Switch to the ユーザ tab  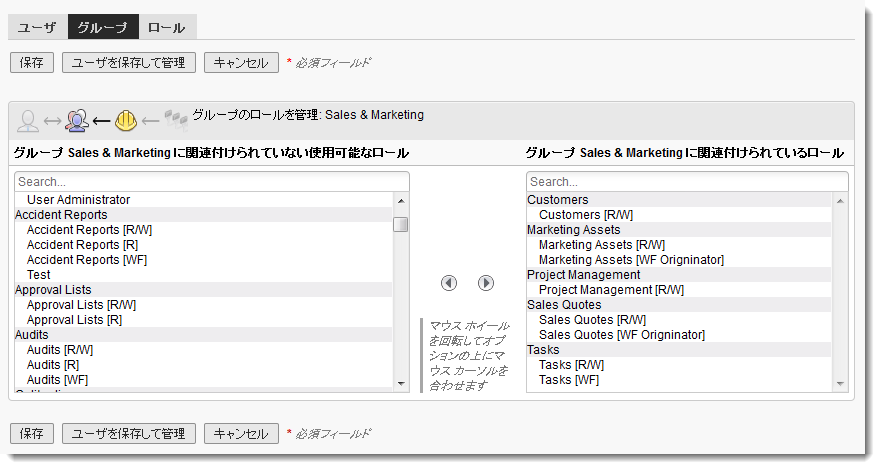point(38,27)
